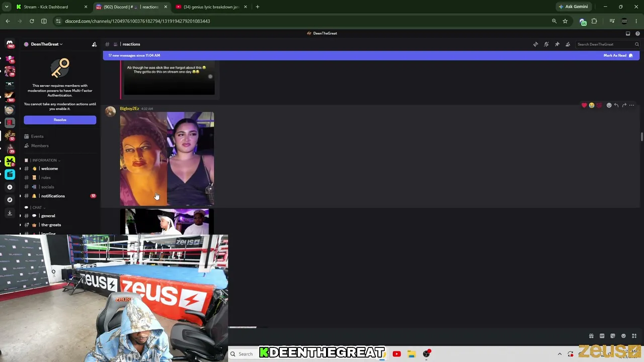Add a server with the plus icon

pos(10,187)
